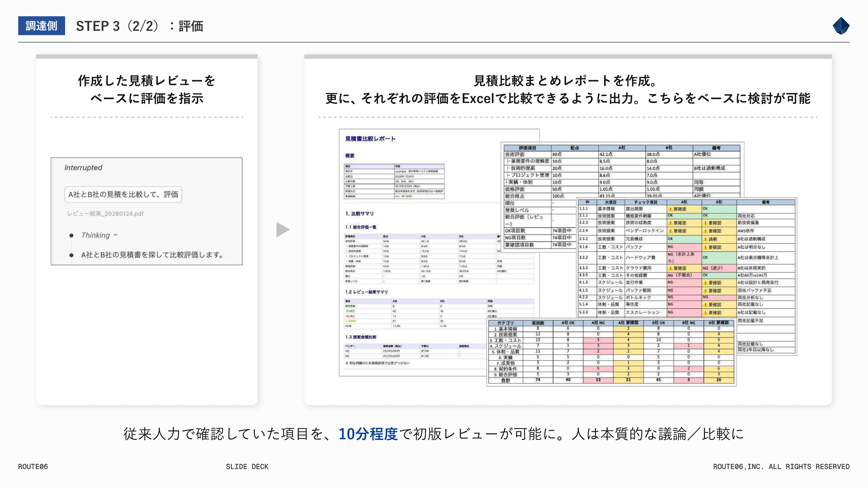Screen dimensions: 868x488
Task: Click the 'NG（未計上あり）' cell
Action: pyautogui.click(x=684, y=257)
